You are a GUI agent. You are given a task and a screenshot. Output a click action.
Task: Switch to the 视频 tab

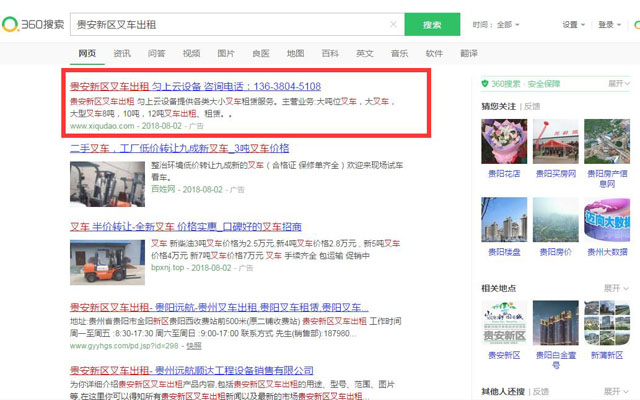[191, 53]
